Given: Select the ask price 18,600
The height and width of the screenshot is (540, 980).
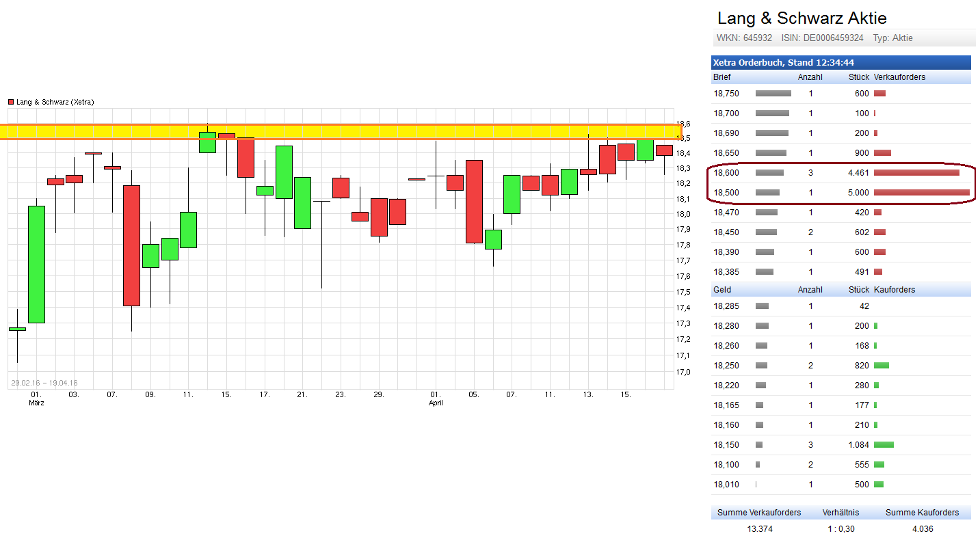Looking at the screenshot, I should [726, 173].
